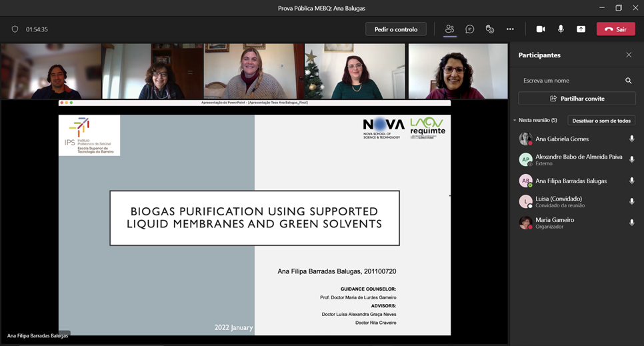Viewport: 644px width, 346px height.
Task: Open the reactions icon in meeting toolbar
Action: click(489, 29)
